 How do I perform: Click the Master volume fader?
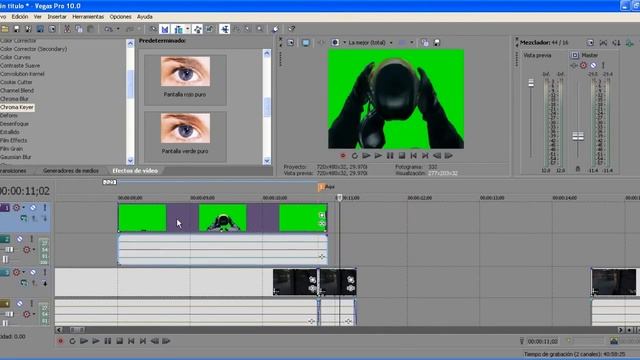point(578,136)
